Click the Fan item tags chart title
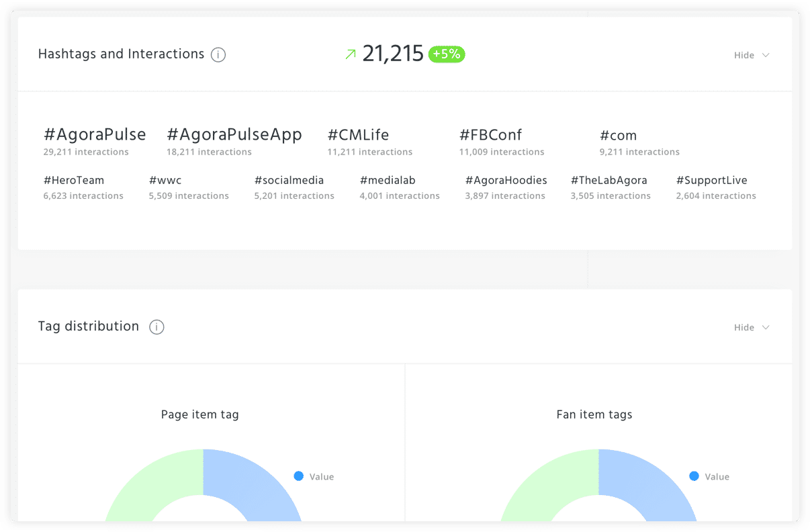The width and height of the screenshot is (810, 532). click(x=594, y=414)
